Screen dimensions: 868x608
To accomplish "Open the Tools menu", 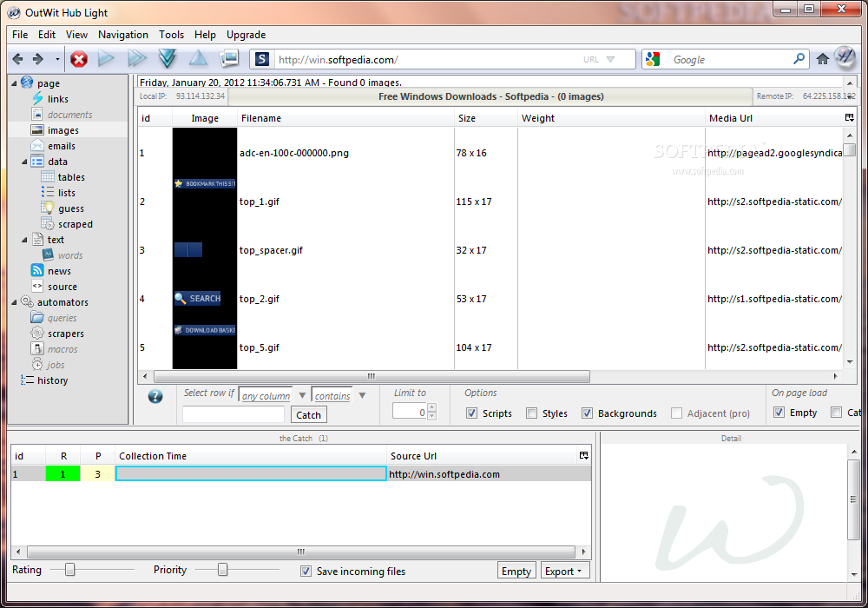I will (x=171, y=35).
